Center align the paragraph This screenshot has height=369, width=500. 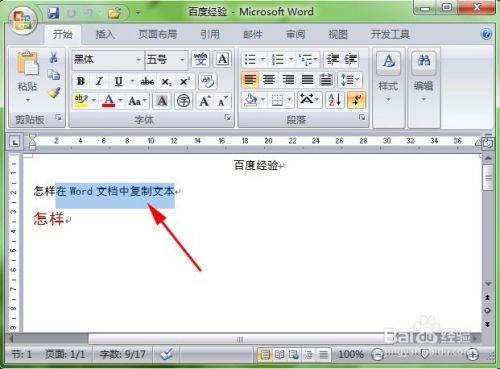click(x=269, y=80)
